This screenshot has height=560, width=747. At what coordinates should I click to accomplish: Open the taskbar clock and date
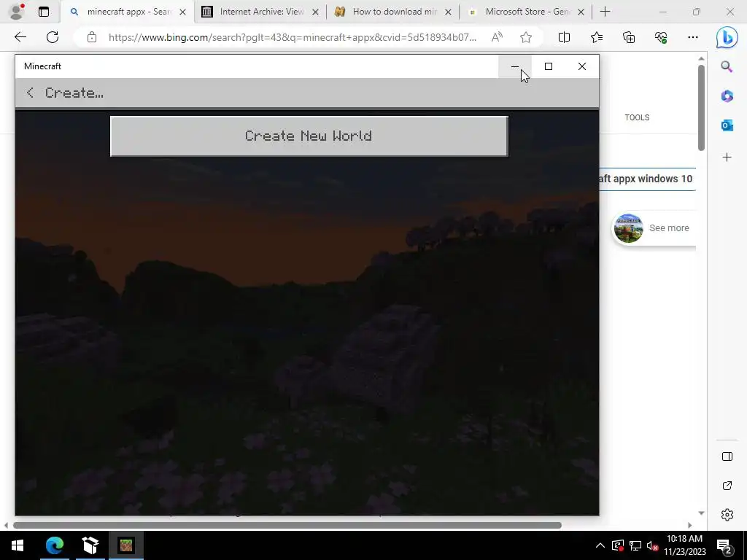pos(684,545)
